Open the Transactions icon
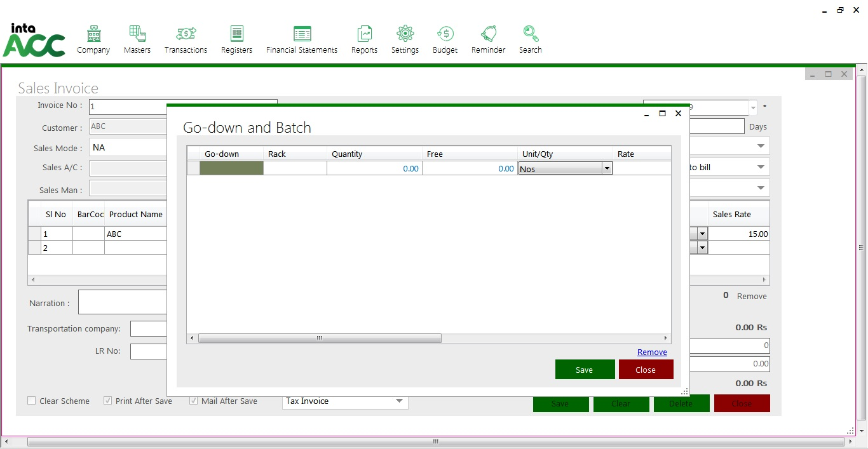This screenshot has width=868, height=449. coord(186,34)
